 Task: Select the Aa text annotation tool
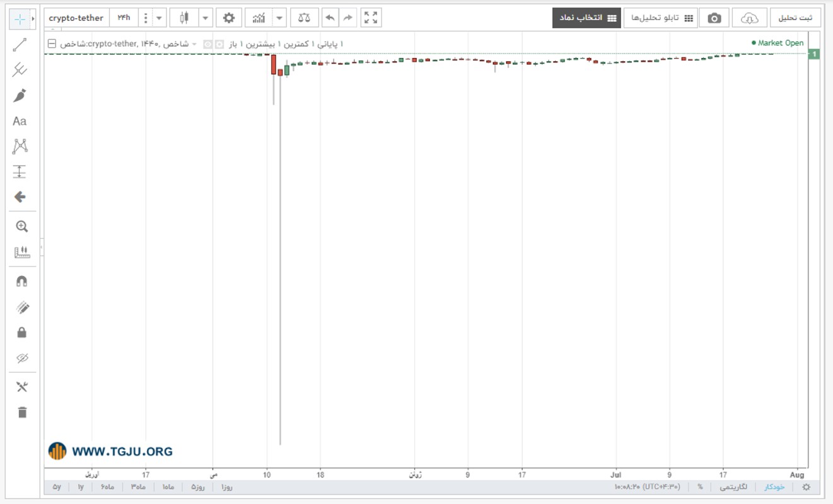[x=20, y=121]
